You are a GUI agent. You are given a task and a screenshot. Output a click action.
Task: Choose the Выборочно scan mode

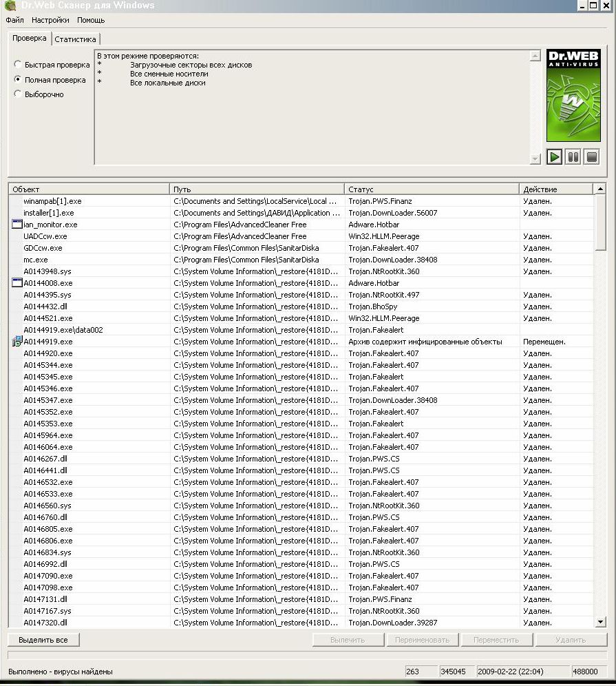click(x=18, y=94)
